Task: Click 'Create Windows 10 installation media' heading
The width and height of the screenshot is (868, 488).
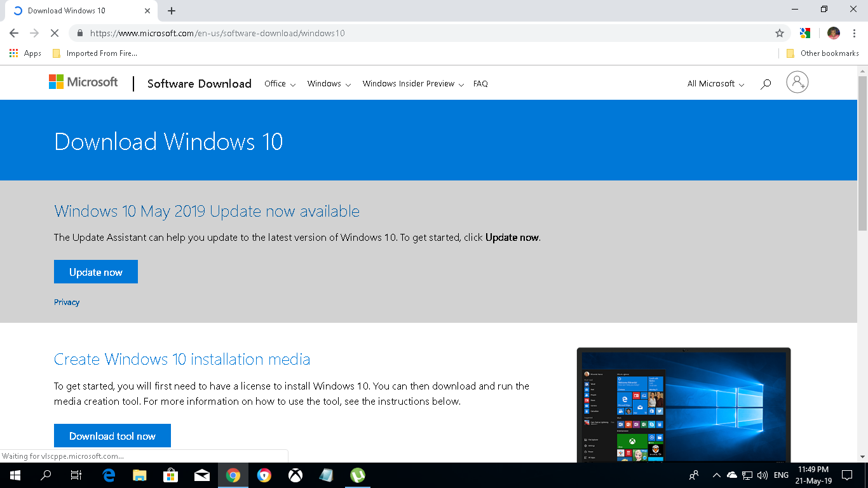Action: 182,359
